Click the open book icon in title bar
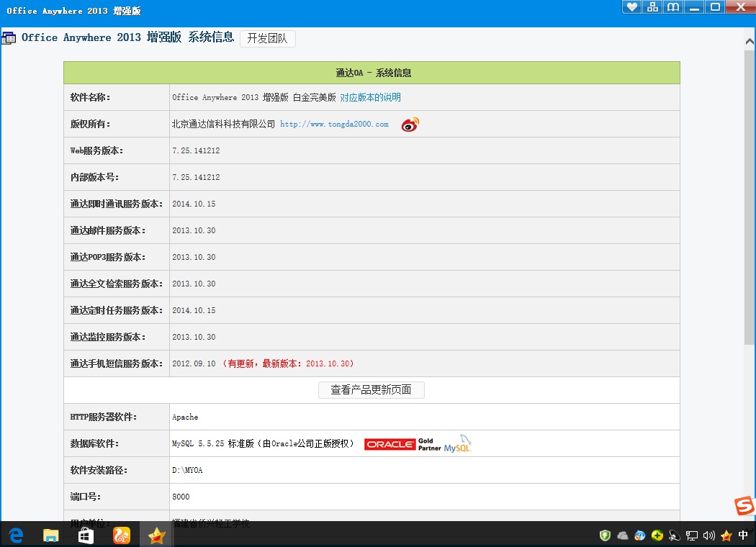This screenshot has height=547, width=756. (x=672, y=7)
